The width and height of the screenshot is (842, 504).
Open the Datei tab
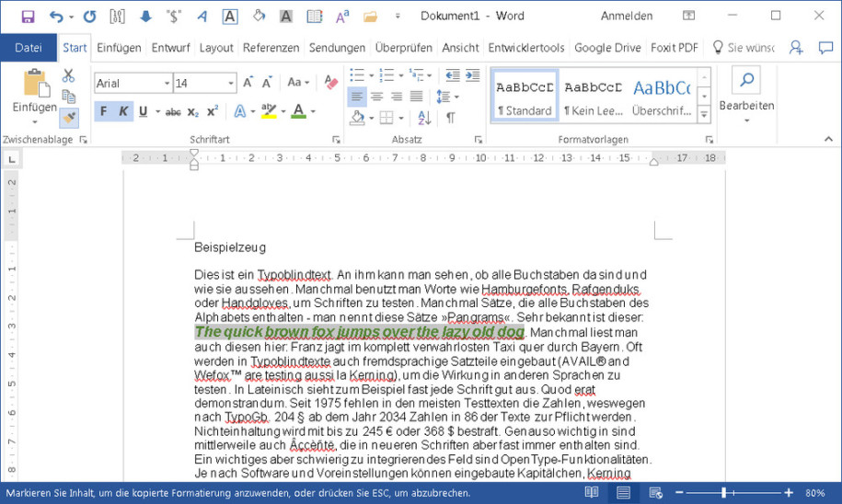point(29,48)
